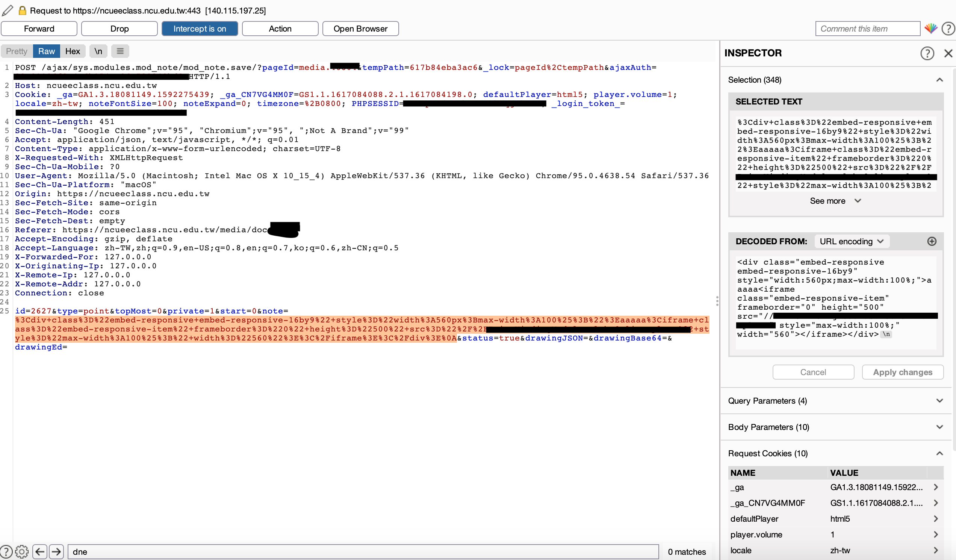The width and height of the screenshot is (956, 560).
Task: Click the Inspector panel resize handle dots
Action: coord(717,301)
